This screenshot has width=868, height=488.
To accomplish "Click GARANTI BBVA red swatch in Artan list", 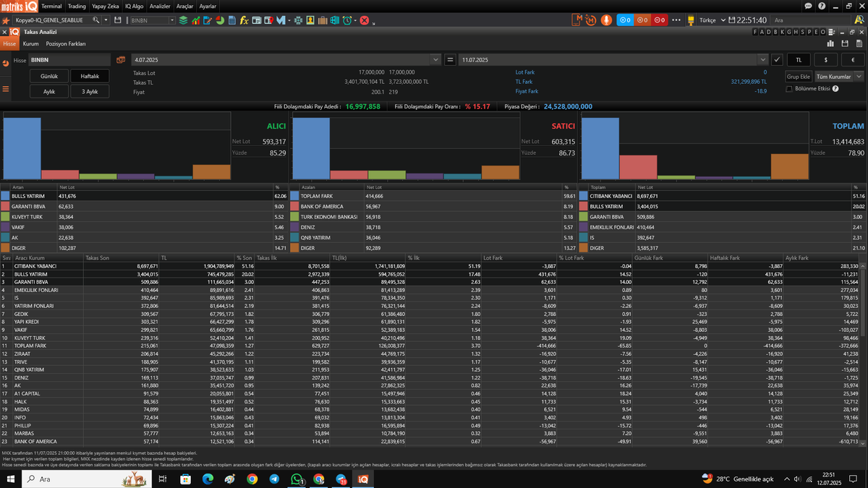I will point(5,206).
